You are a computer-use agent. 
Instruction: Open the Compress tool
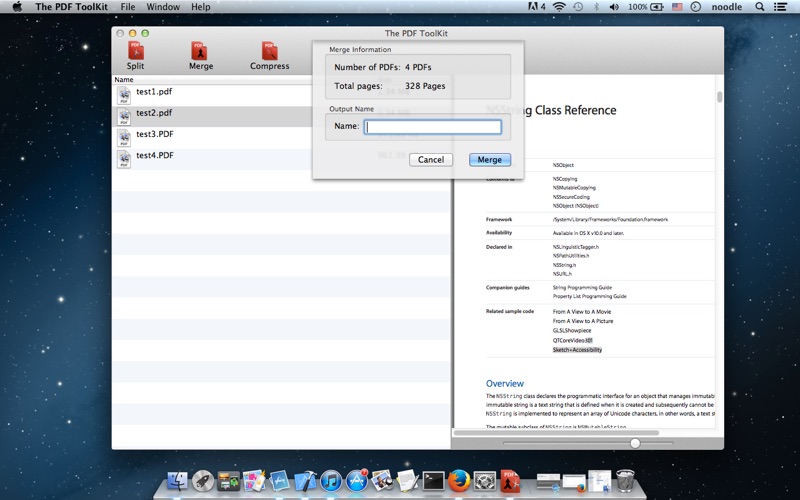(269, 56)
